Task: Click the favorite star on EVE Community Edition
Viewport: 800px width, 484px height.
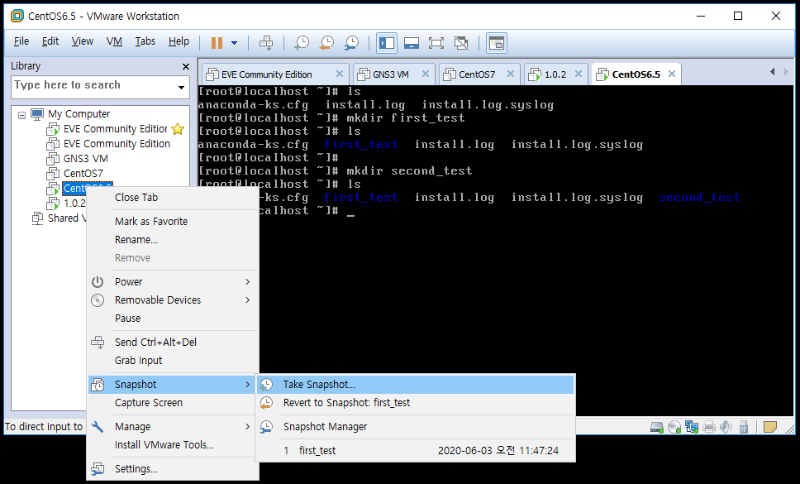Action: tap(178, 129)
